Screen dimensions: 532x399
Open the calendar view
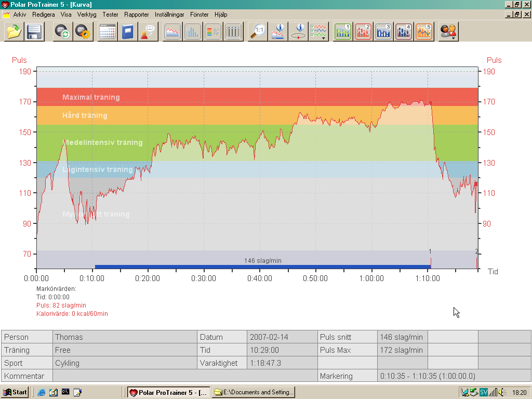108,32
